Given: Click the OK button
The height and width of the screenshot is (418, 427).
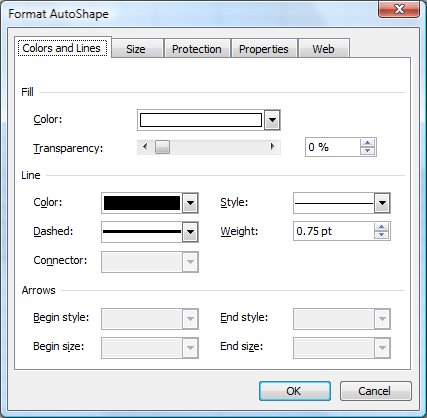Looking at the screenshot, I should click(x=295, y=391).
